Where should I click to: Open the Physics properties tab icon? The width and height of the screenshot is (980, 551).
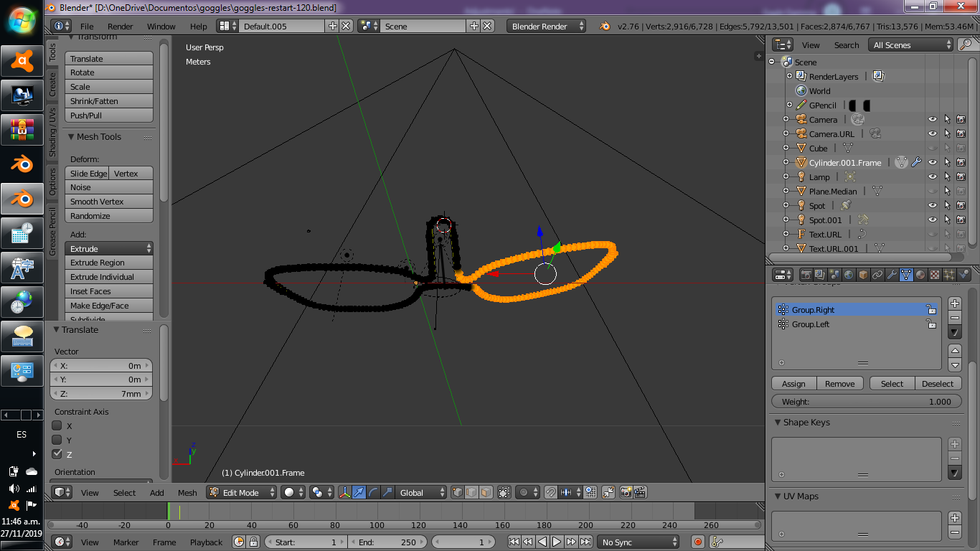(x=963, y=275)
